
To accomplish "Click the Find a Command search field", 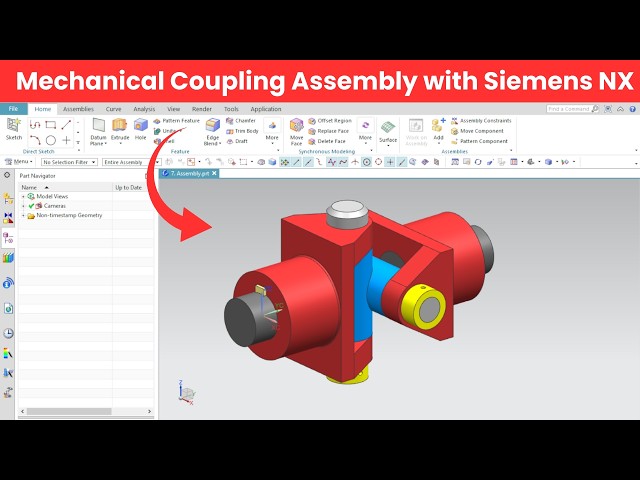I will click(x=570, y=109).
